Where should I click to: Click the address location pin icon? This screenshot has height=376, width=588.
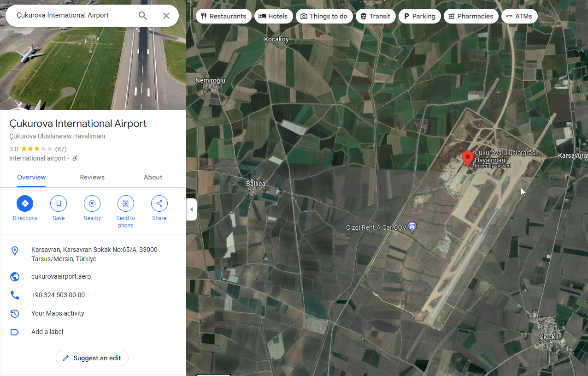click(x=15, y=251)
